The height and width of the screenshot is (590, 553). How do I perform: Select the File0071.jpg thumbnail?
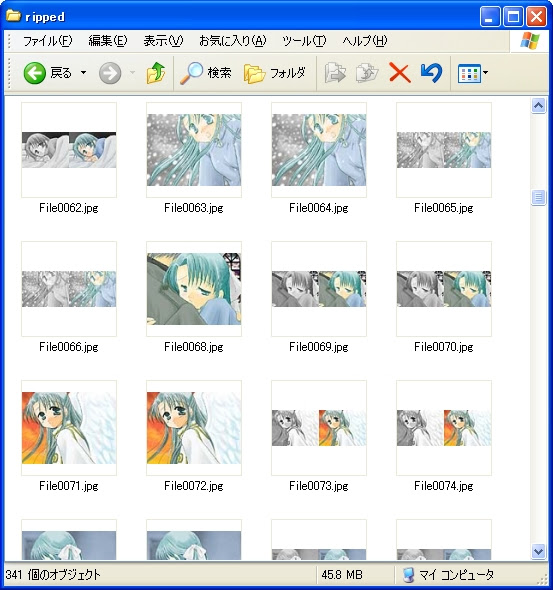(x=69, y=428)
